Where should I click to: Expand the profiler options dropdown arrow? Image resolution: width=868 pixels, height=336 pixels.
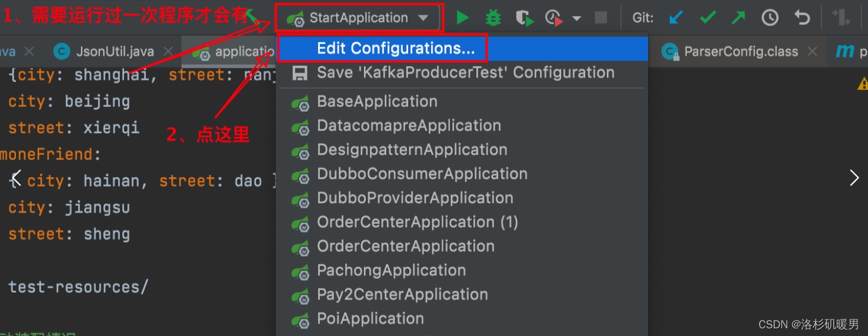[x=576, y=18]
